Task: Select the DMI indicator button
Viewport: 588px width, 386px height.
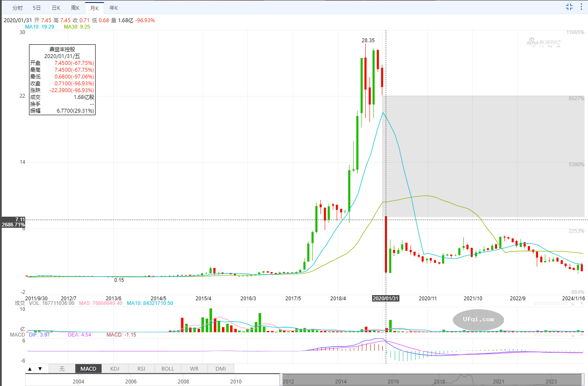Action: tap(221, 369)
